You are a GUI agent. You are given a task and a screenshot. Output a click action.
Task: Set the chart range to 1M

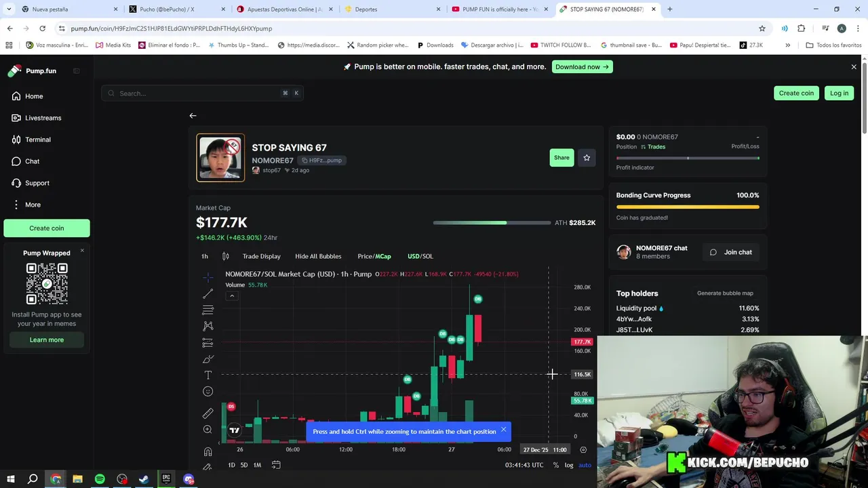point(257,465)
